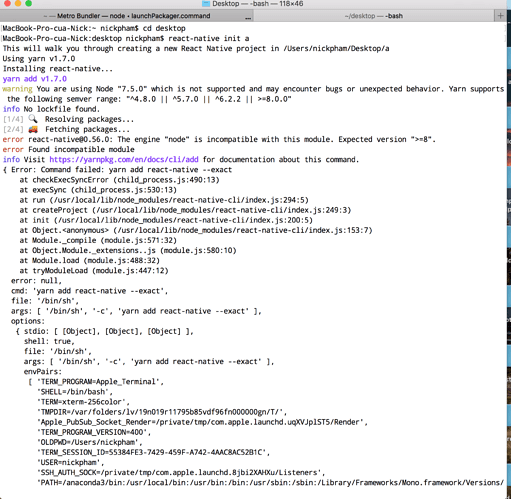Click the 'at createProject' stack trace line
This screenshot has width=511, height=499.
[x=185, y=210]
